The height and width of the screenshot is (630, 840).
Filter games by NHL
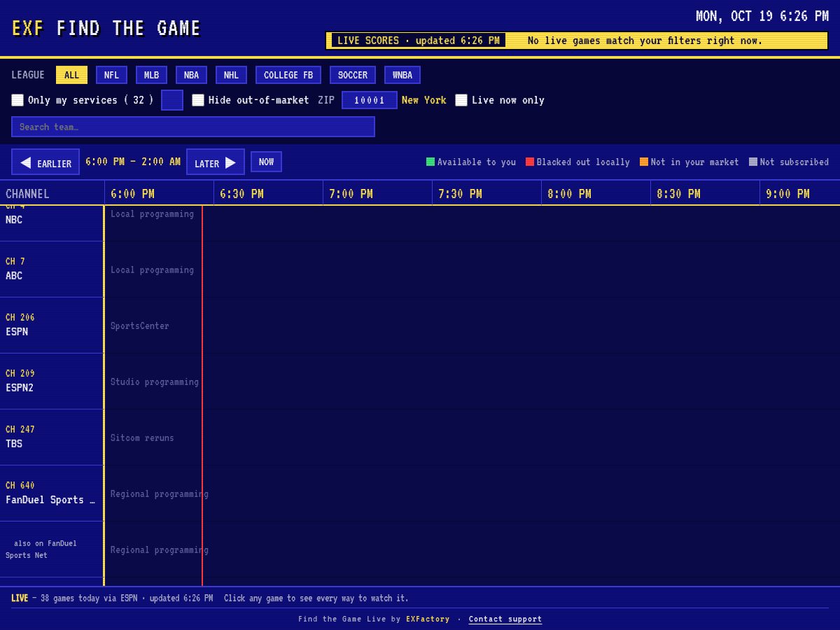[231, 75]
